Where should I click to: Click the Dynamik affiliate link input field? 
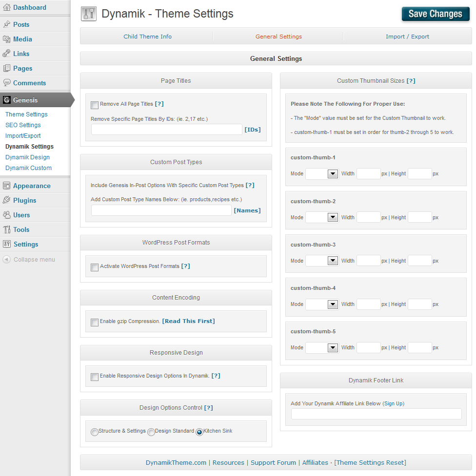[376, 414]
